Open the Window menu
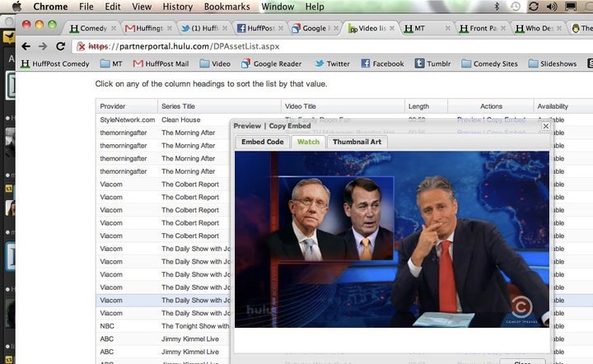Screen dimensions: 593x364 click(278, 7)
